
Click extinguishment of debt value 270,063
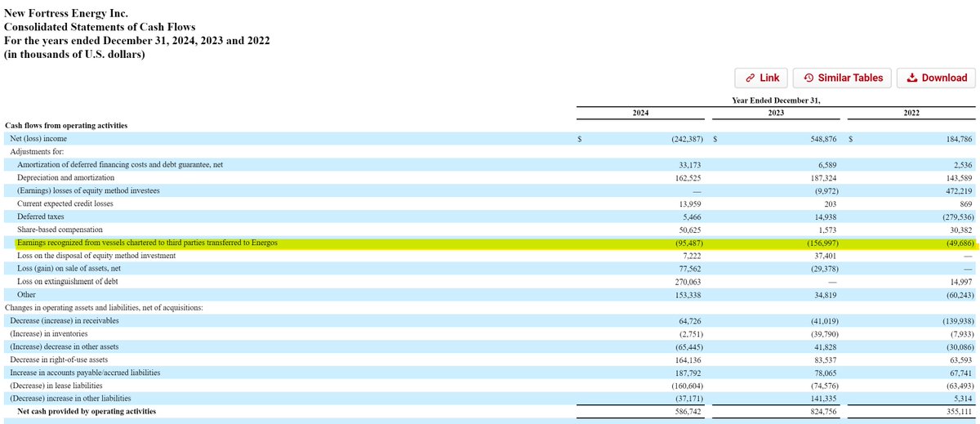[688, 281]
